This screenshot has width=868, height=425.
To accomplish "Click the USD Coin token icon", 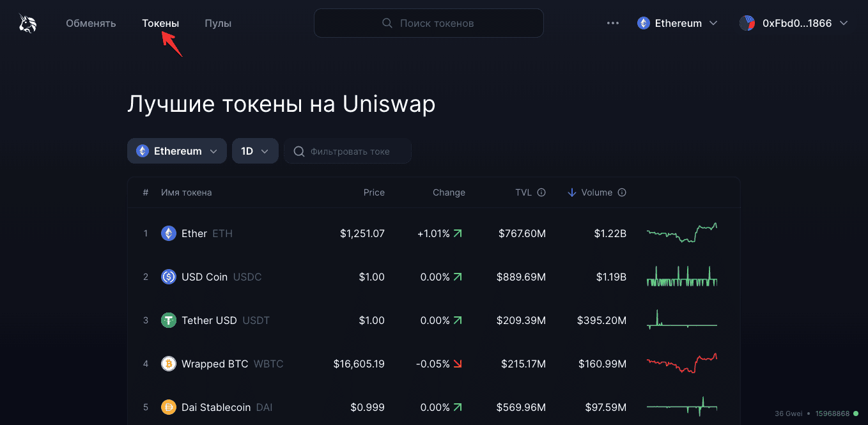I will click(x=169, y=277).
